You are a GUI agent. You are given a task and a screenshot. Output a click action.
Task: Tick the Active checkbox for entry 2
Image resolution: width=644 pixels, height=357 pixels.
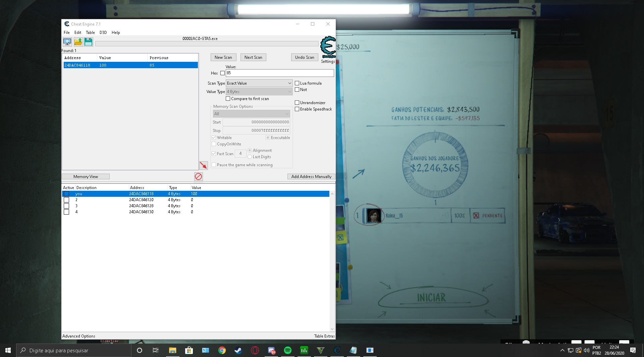tap(66, 200)
